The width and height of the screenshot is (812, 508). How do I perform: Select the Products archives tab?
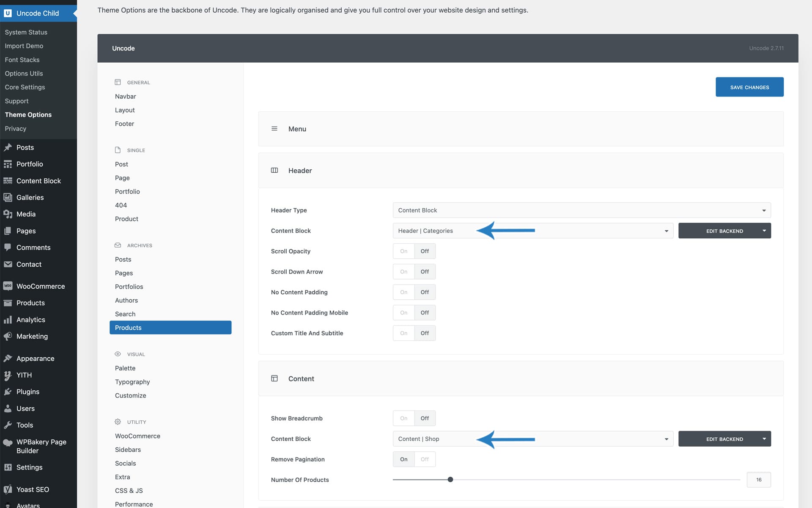click(x=170, y=328)
